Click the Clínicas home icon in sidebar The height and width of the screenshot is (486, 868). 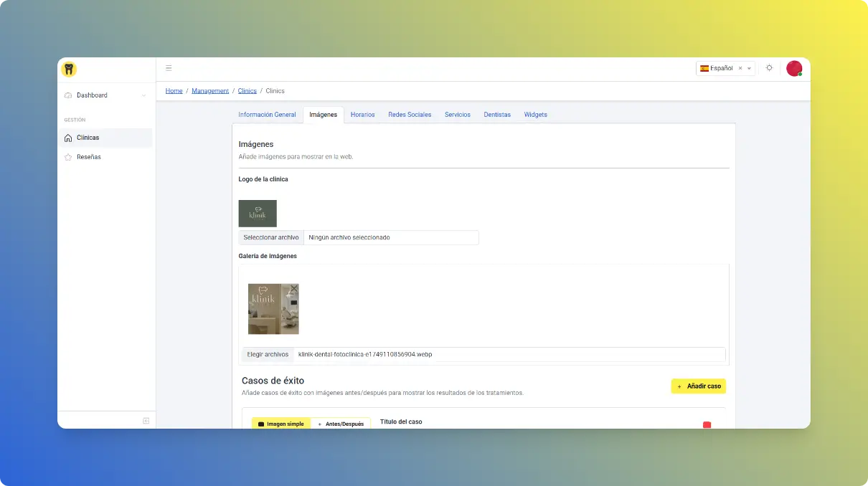[68, 138]
